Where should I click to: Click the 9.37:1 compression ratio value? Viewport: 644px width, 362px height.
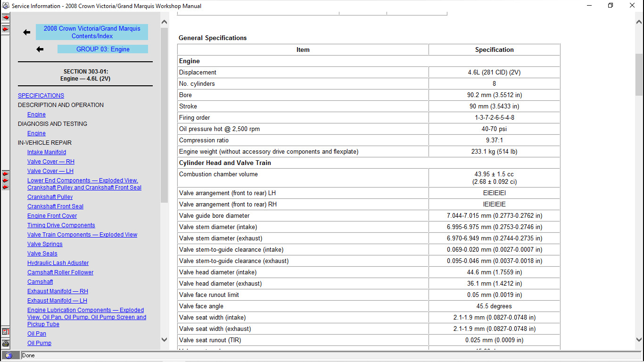(494, 140)
